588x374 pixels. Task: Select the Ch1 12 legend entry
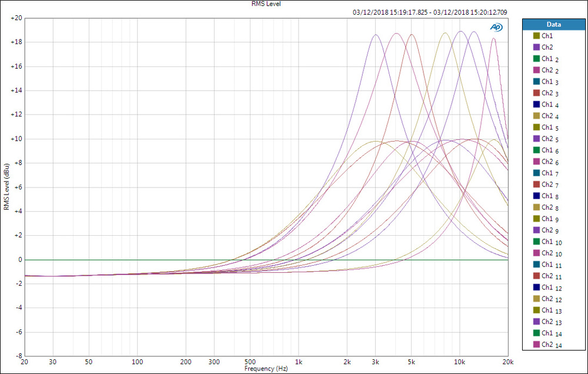pyautogui.click(x=550, y=288)
